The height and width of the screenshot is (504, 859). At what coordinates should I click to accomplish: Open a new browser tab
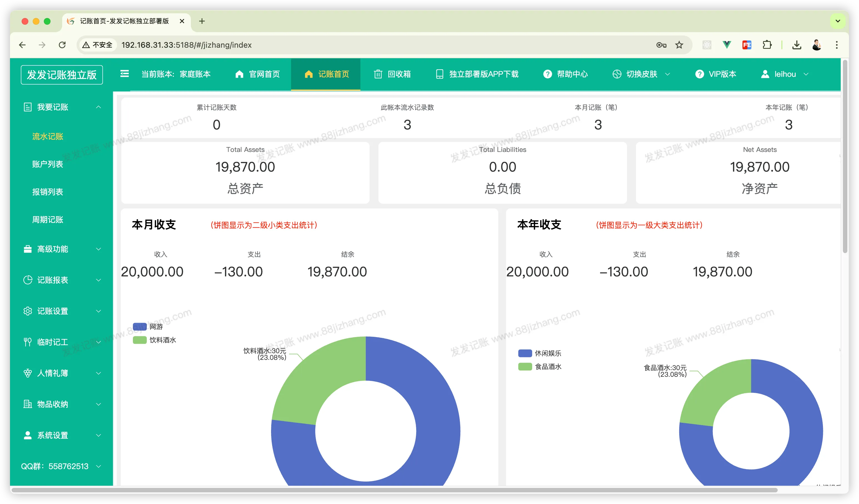[202, 21]
